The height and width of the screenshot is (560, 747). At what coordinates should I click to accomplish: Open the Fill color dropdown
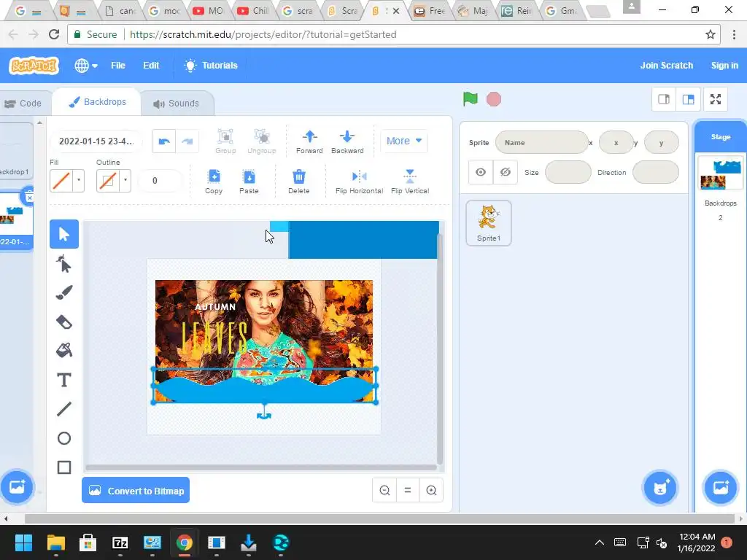79,181
